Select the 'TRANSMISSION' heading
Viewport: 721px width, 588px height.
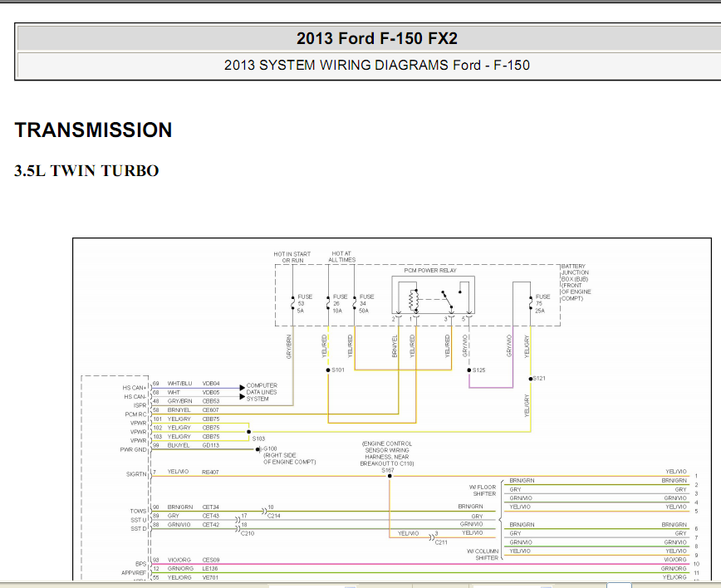tap(93, 130)
